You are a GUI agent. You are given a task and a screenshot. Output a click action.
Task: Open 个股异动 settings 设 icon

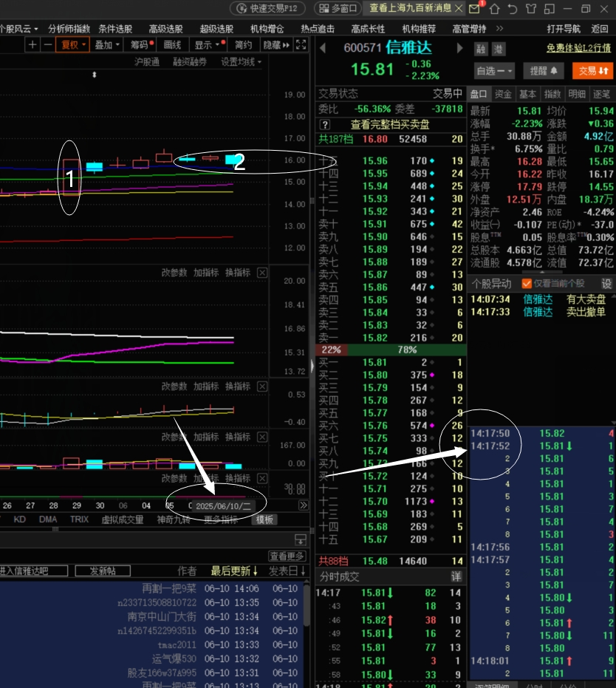pos(606,284)
